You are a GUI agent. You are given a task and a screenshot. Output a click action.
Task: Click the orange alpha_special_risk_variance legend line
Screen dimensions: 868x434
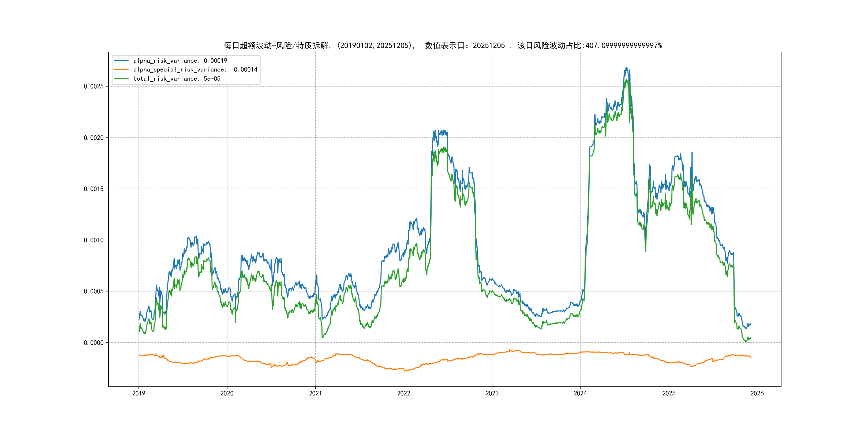click(121, 69)
